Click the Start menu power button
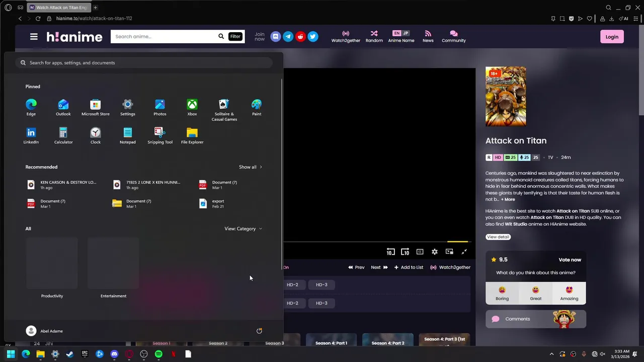644x362 pixels. pos(259,331)
